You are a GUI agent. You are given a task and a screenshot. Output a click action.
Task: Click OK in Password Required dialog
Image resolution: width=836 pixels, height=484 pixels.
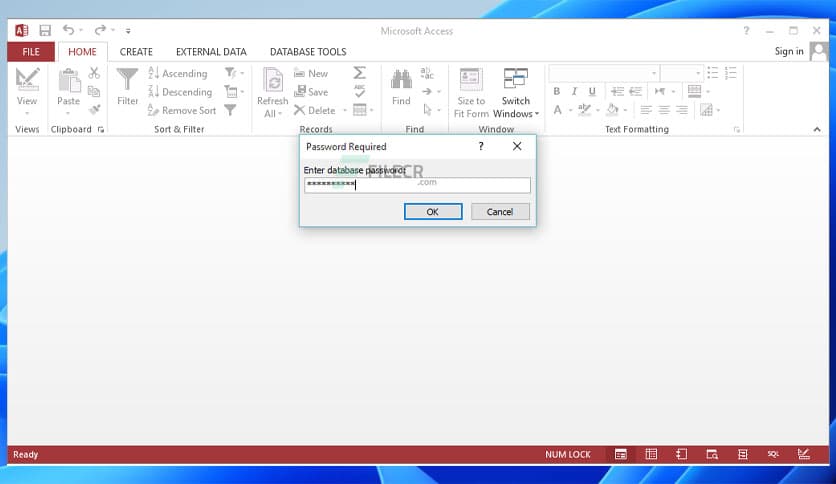tap(433, 212)
